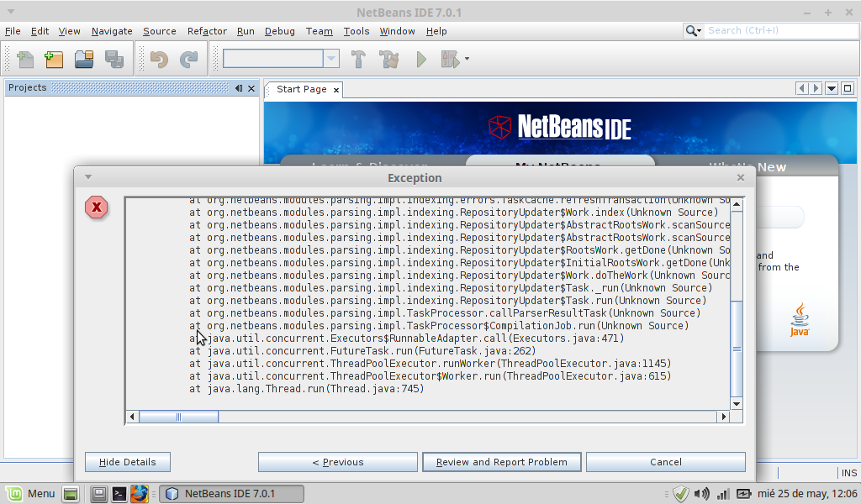This screenshot has height=504, width=861.
Task: Click the Hide Details button
Action: pos(127,462)
